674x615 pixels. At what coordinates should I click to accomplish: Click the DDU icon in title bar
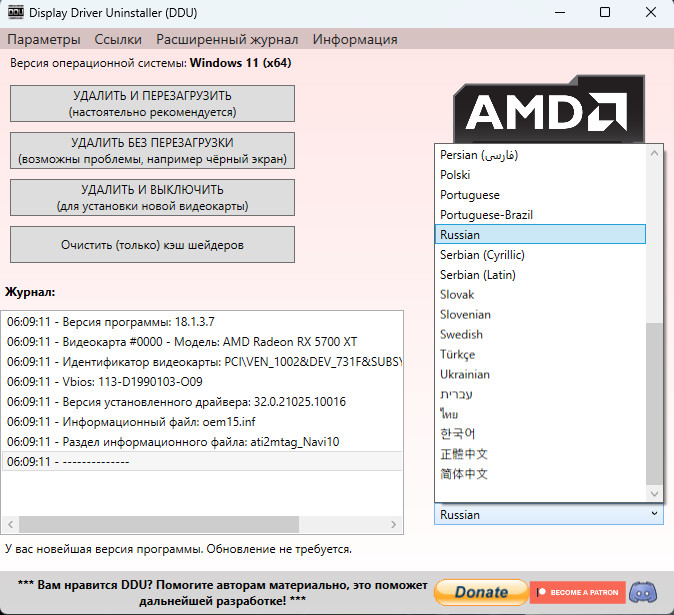click(14, 14)
